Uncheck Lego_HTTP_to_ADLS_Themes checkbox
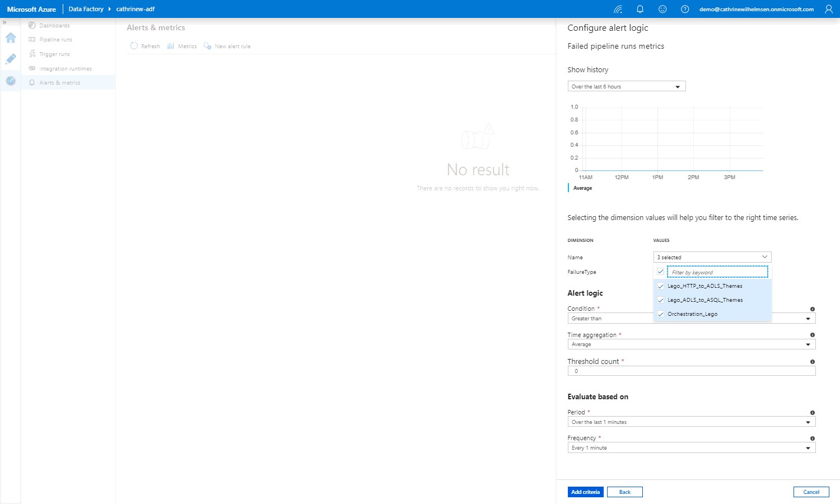840x504 pixels. [661, 286]
